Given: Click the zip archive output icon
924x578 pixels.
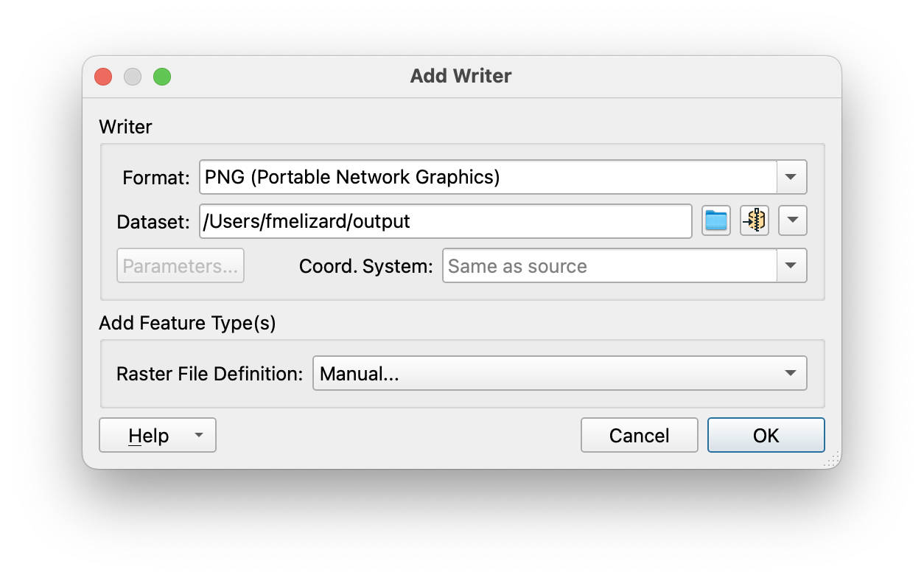Looking at the screenshot, I should 754,220.
